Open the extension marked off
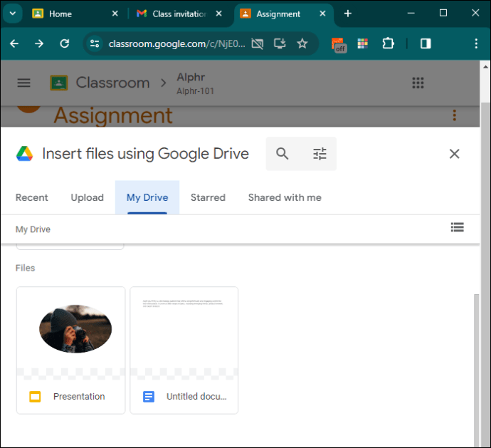 (x=339, y=45)
